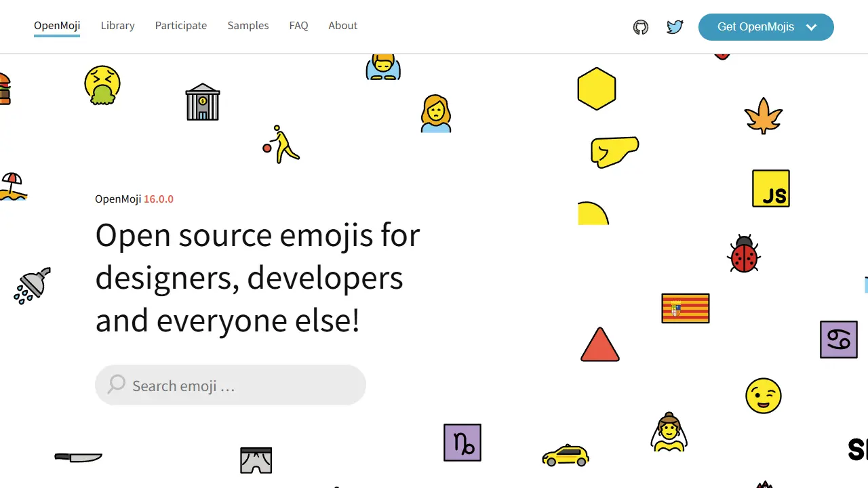Click the magnifier icon in the search box

tap(116, 384)
